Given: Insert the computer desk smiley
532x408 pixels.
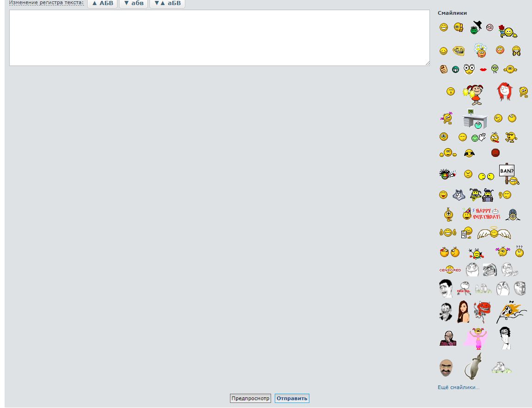Looking at the screenshot, I should tap(475, 119).
